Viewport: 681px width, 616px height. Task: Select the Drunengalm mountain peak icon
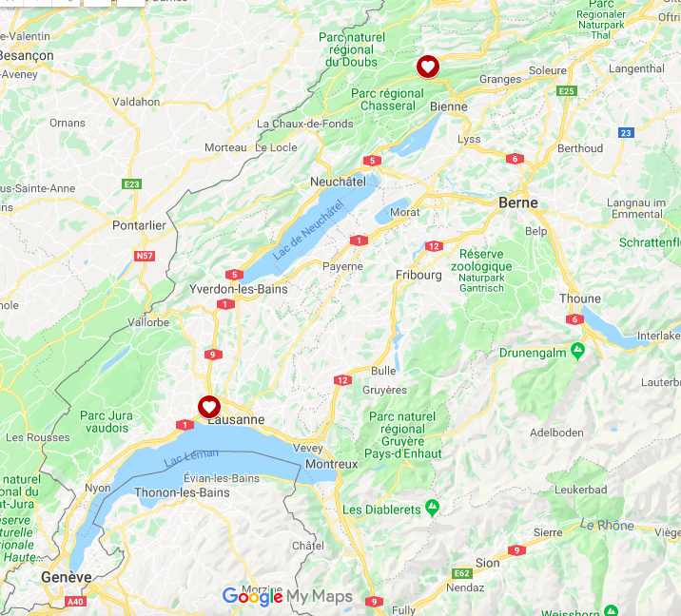pos(577,351)
